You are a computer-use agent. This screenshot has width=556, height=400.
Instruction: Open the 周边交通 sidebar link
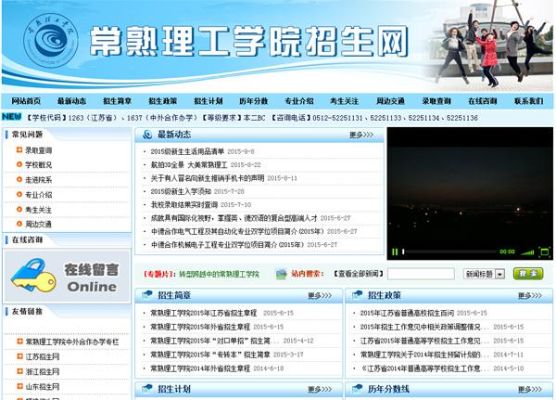tap(38, 224)
